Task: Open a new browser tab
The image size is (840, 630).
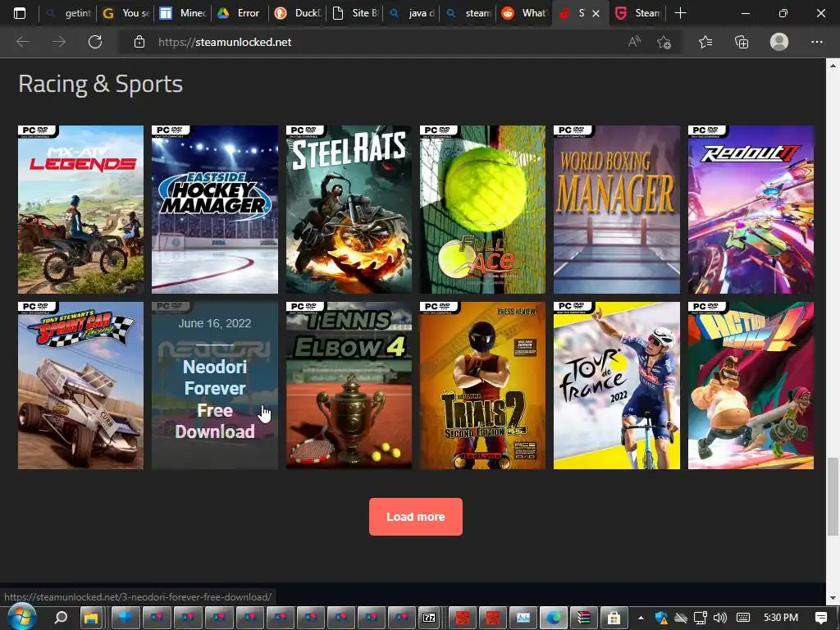Action: click(x=680, y=13)
